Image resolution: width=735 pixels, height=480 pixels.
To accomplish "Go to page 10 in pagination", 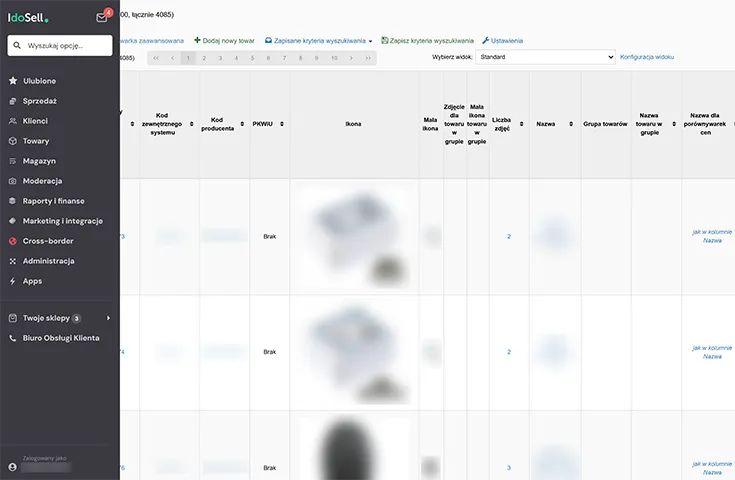I will [x=334, y=58].
